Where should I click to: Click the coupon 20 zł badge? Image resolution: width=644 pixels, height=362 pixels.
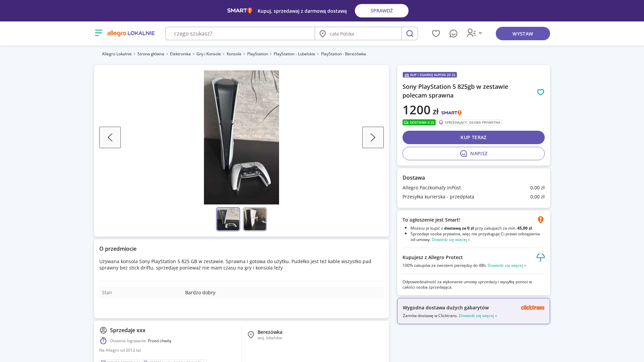(x=430, y=75)
